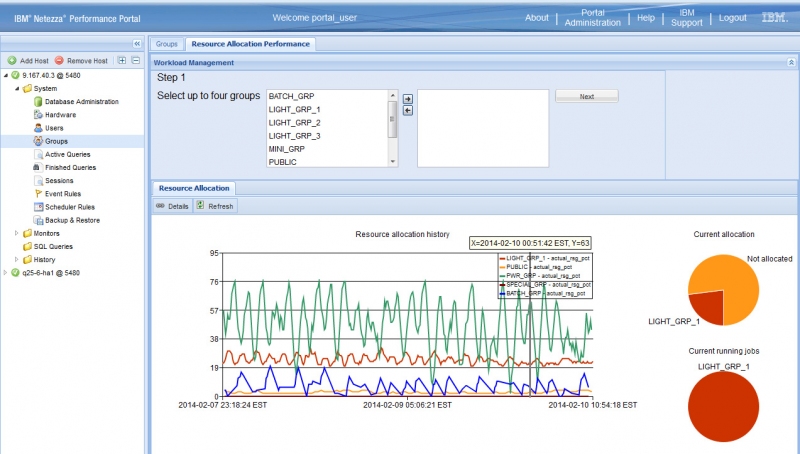Collapse the 9.167.40.3 @ 5480 host node

(x=6, y=75)
